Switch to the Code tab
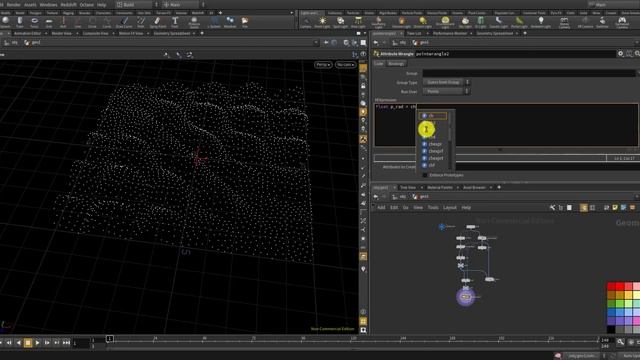This screenshot has width=640, height=360. tap(379, 64)
